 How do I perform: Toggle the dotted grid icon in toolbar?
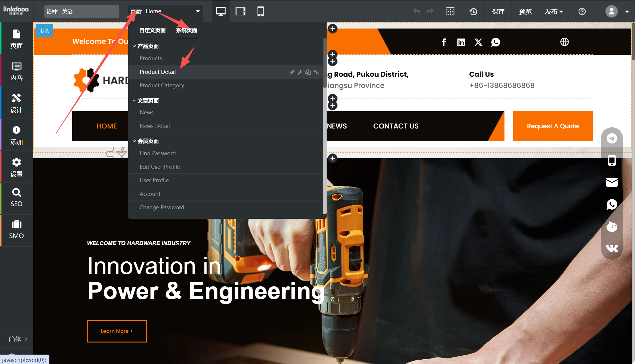[450, 11]
